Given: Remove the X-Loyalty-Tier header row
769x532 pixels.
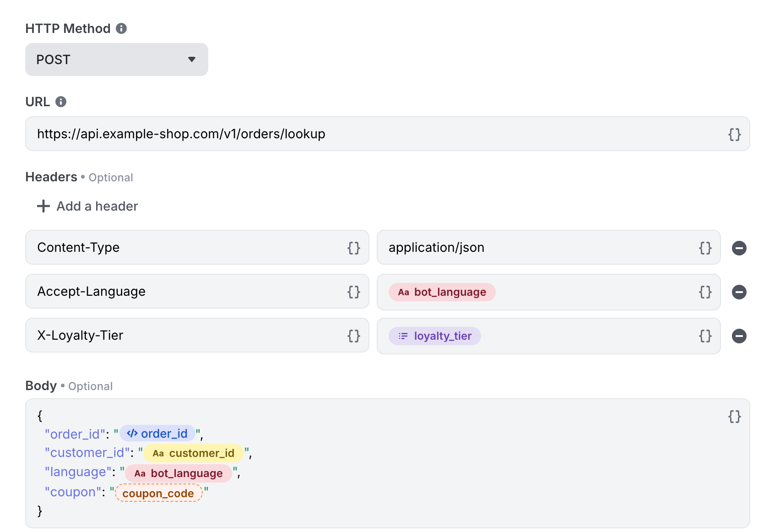Looking at the screenshot, I should 739,336.
